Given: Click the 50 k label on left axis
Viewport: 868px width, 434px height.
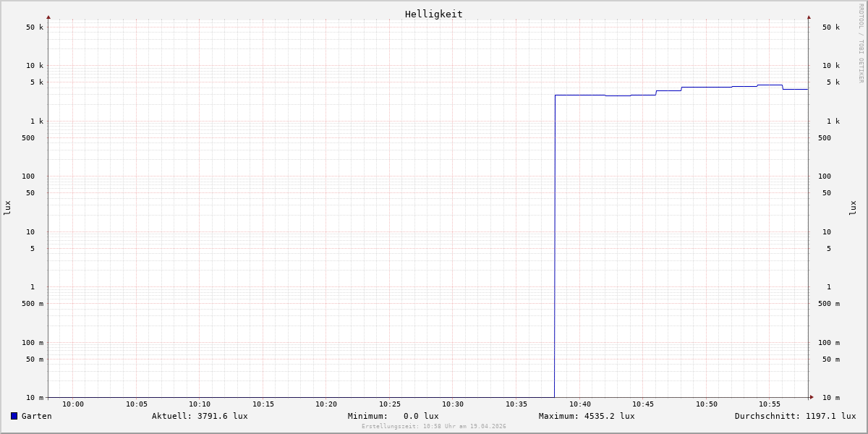Looking at the screenshot, I should point(35,27).
